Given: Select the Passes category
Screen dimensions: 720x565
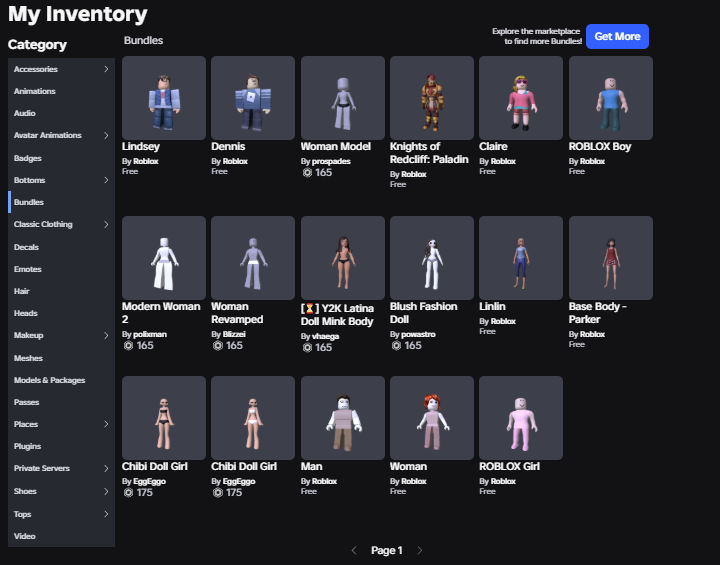Looking at the screenshot, I should click(61, 402).
